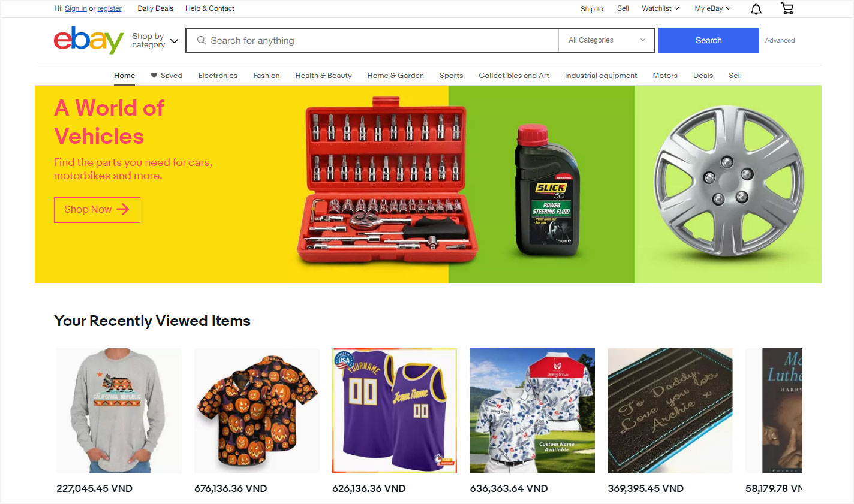Click the Daily Deals link
This screenshot has height=504, width=854.
(x=155, y=8)
